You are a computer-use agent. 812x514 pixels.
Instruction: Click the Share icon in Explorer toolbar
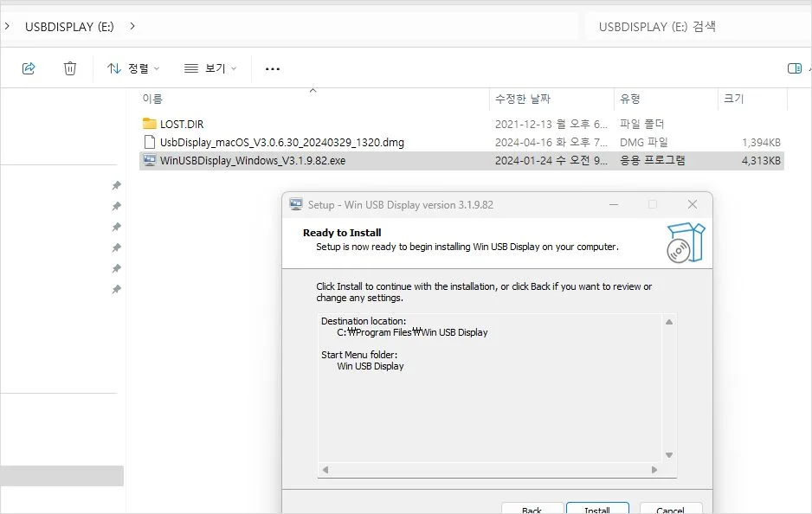click(x=29, y=67)
